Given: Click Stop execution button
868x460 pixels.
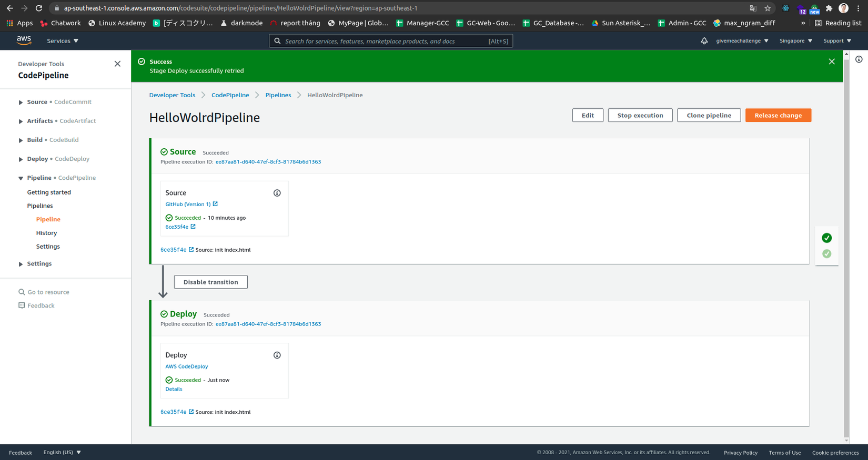Looking at the screenshot, I should [x=640, y=115].
